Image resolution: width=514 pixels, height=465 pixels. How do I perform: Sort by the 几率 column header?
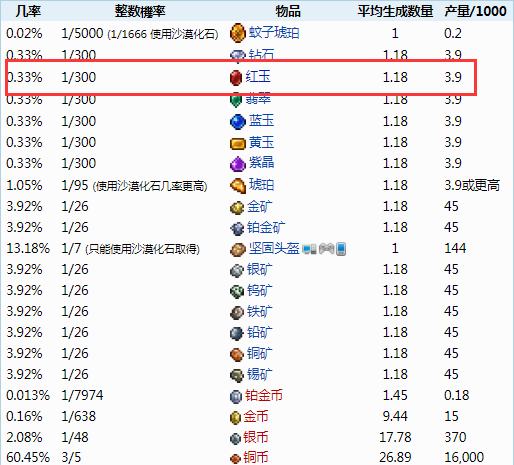28,11
